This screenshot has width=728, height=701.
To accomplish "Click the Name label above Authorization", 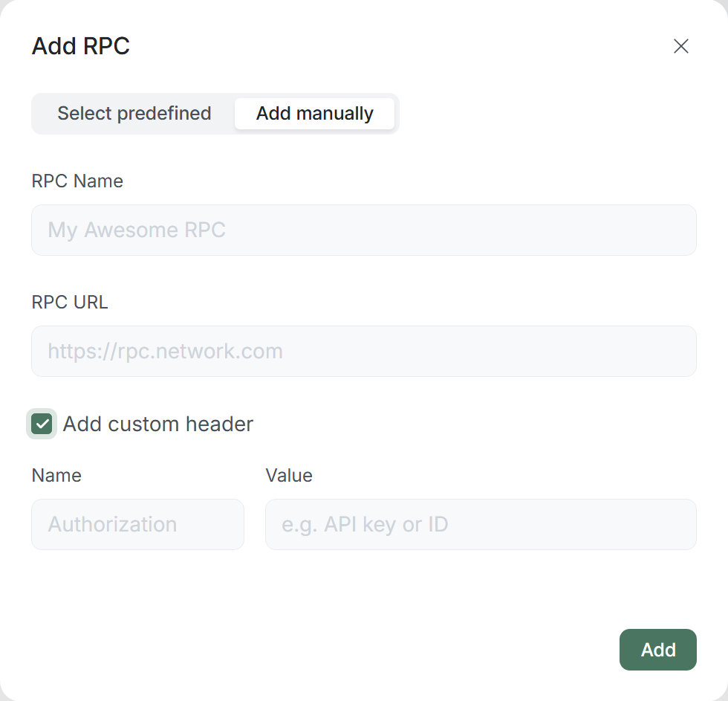I will coord(56,475).
